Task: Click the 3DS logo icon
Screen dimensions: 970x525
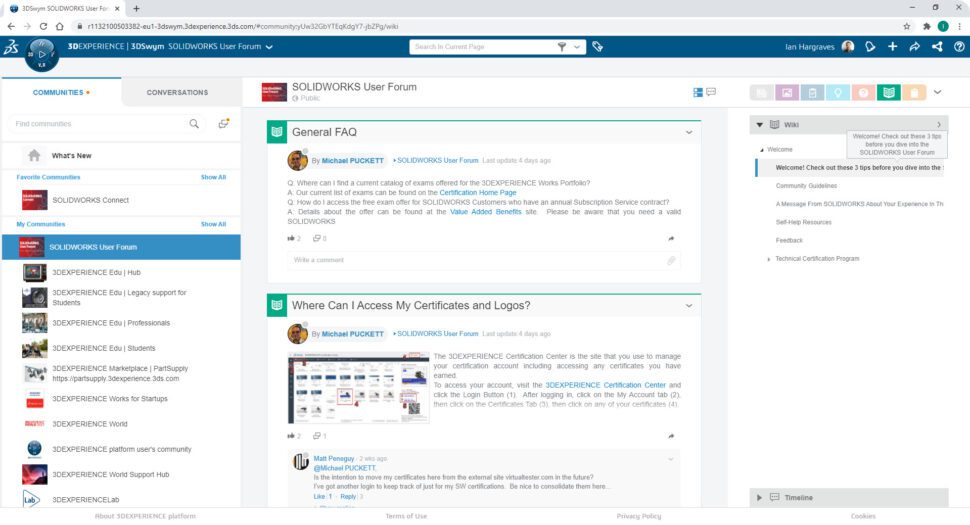Action: (x=11, y=47)
